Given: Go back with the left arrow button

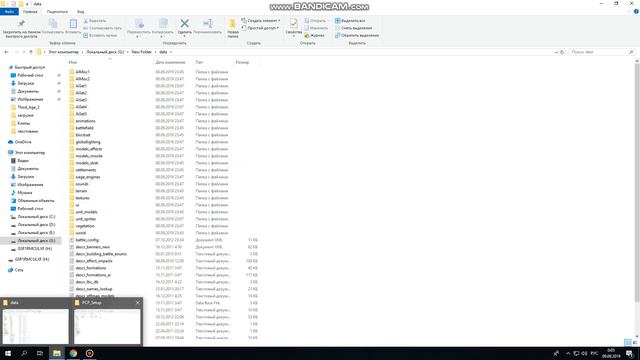Looking at the screenshot, I should coord(6,52).
